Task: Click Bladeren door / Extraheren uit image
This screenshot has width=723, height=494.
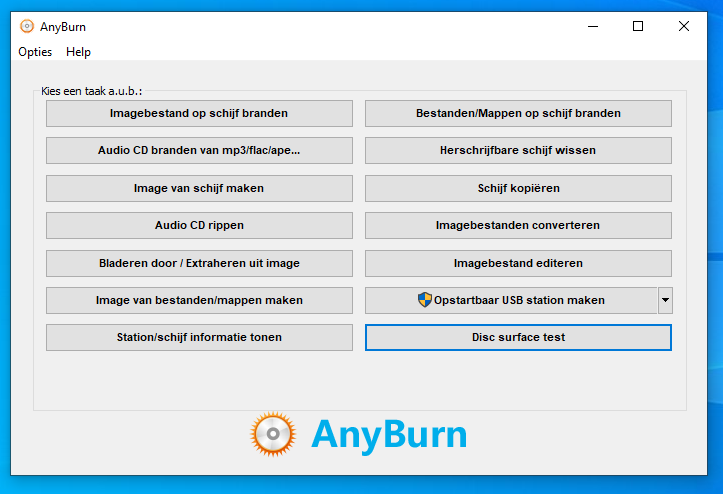Action: pyautogui.click(x=199, y=263)
